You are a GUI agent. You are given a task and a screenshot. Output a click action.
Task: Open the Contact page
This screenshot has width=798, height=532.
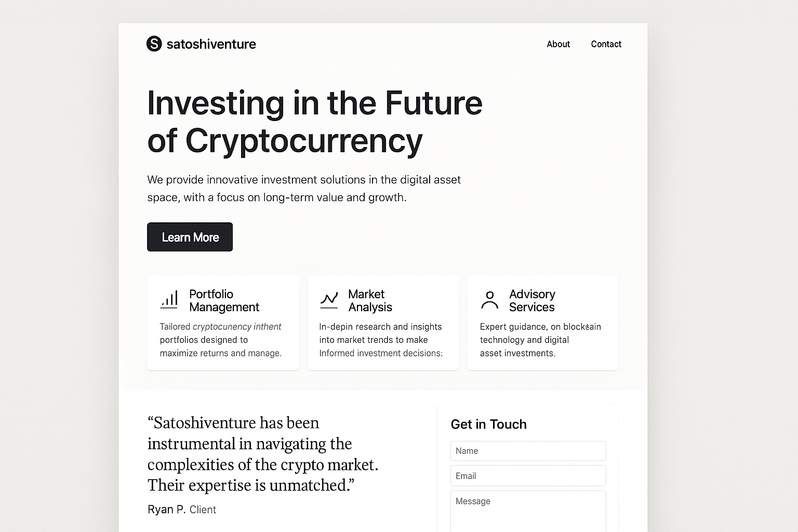point(606,44)
